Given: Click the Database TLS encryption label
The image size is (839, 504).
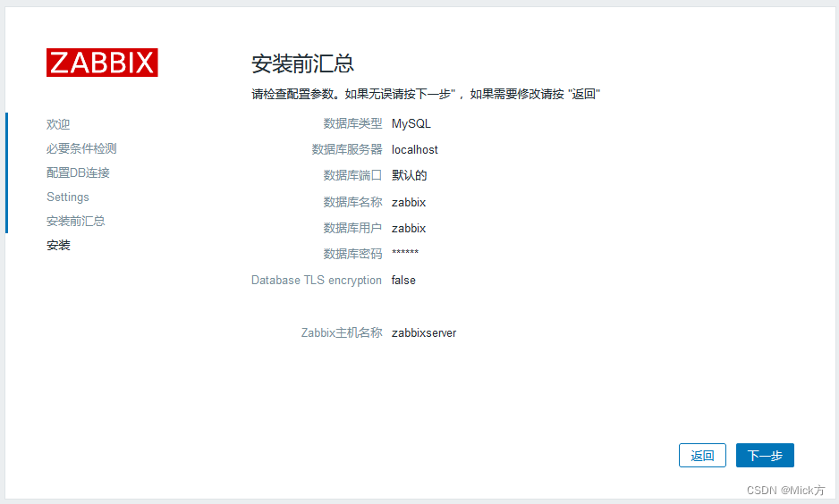Looking at the screenshot, I should [x=317, y=280].
